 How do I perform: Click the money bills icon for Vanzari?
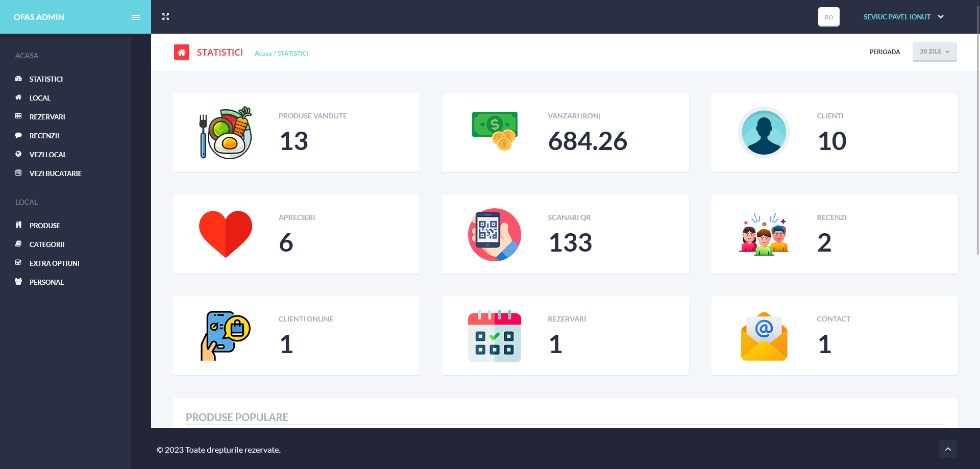495,131
